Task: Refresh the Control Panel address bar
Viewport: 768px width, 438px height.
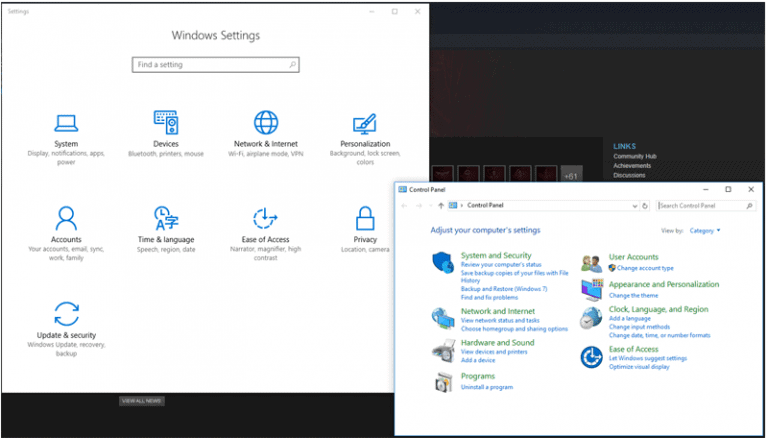Action: tap(645, 206)
